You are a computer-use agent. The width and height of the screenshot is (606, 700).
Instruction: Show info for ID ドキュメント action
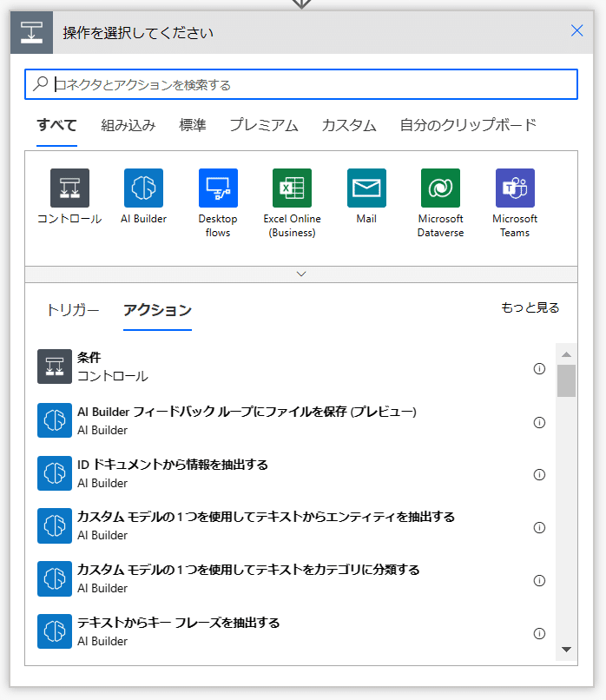(x=539, y=474)
